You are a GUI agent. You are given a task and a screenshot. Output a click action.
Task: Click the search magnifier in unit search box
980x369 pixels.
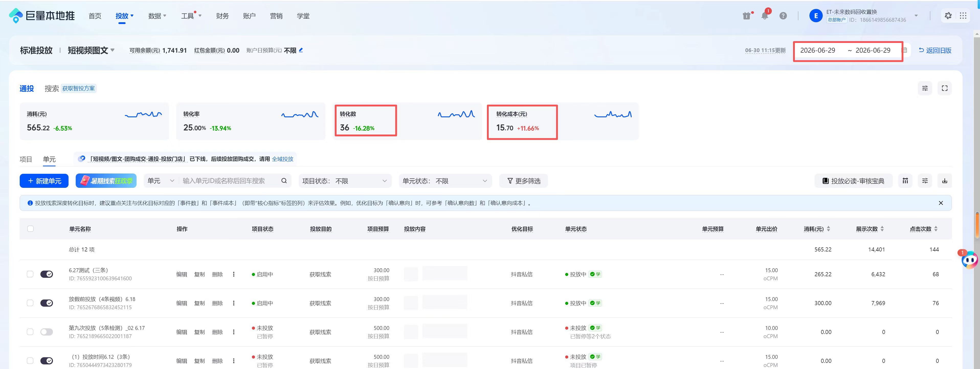(x=284, y=181)
